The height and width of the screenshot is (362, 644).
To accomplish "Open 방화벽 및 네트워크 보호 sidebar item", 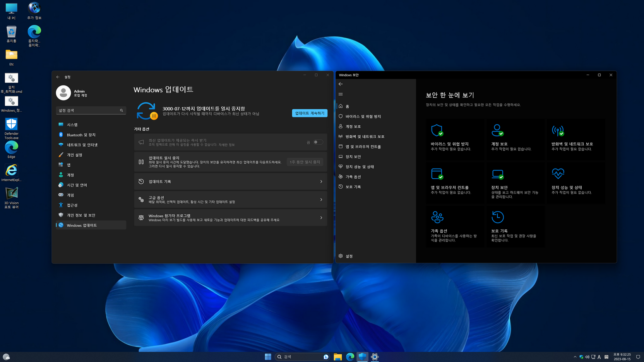I will 375,137.
